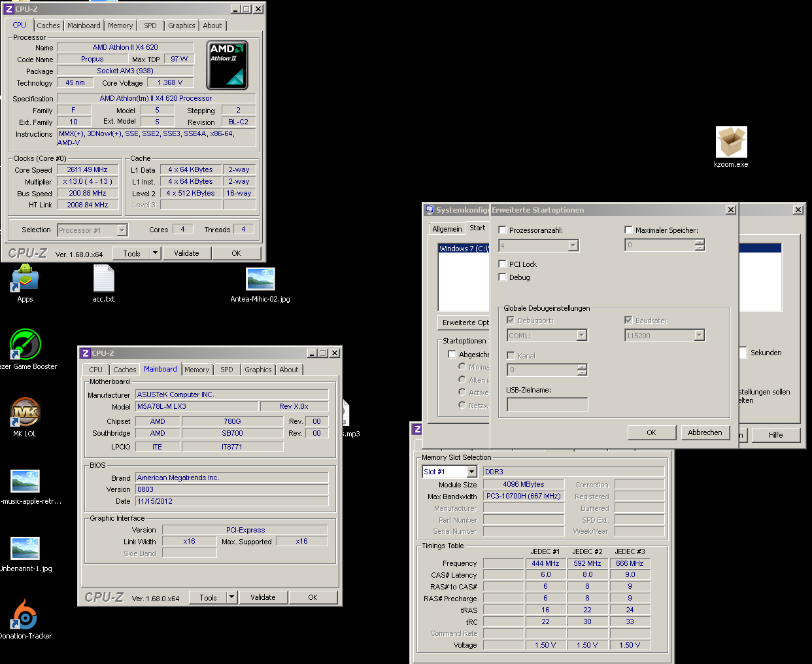Click the 4096 MBytes module size value
The image size is (812, 664).
(524, 485)
